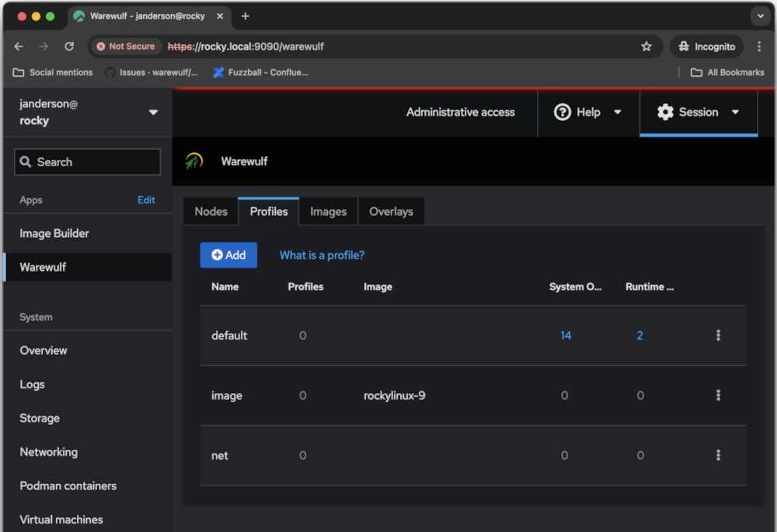Click the sidebar Search field

pyautogui.click(x=88, y=162)
